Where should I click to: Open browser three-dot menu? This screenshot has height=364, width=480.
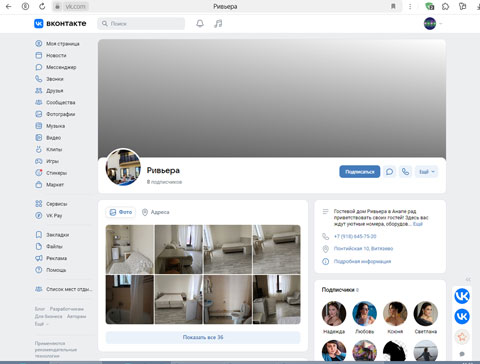(x=410, y=6)
